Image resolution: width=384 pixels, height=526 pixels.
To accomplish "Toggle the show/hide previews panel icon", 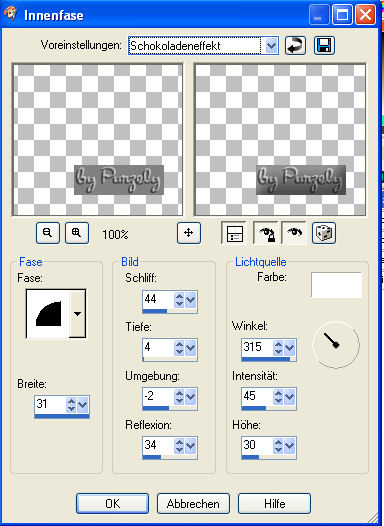I will click(234, 233).
